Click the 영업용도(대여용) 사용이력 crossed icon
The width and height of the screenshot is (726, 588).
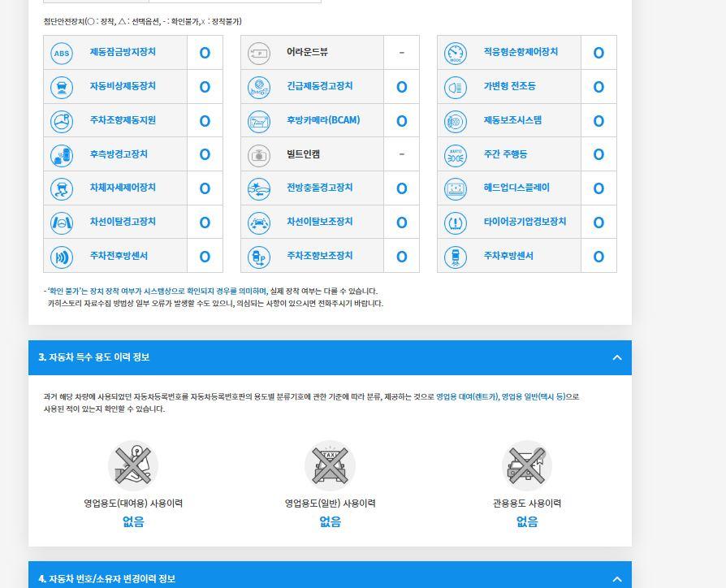click(133, 465)
